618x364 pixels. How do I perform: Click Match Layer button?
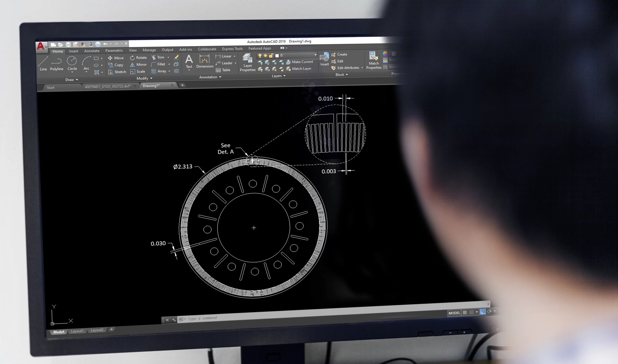click(298, 69)
